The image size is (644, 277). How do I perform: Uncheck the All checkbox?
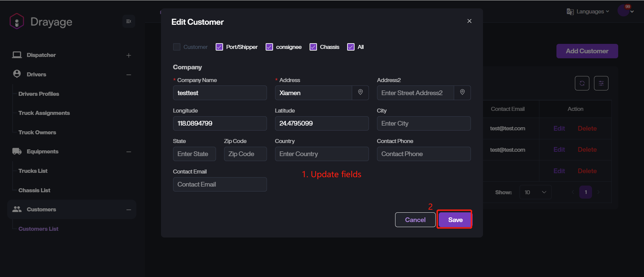pos(351,47)
